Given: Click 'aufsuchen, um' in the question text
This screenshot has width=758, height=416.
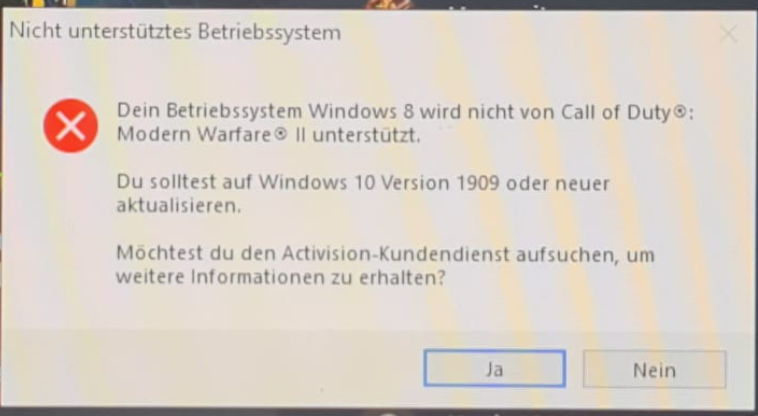Looking at the screenshot, I should point(585,255).
